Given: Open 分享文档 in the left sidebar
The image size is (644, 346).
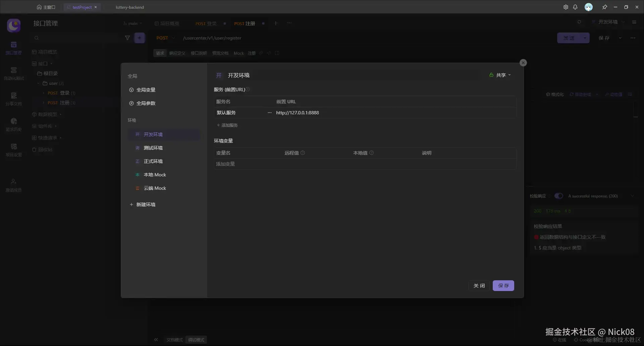Looking at the screenshot, I should point(14,99).
